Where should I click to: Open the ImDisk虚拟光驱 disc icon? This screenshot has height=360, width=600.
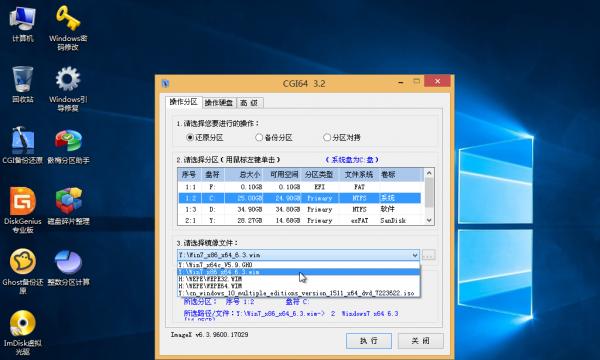(x=23, y=332)
